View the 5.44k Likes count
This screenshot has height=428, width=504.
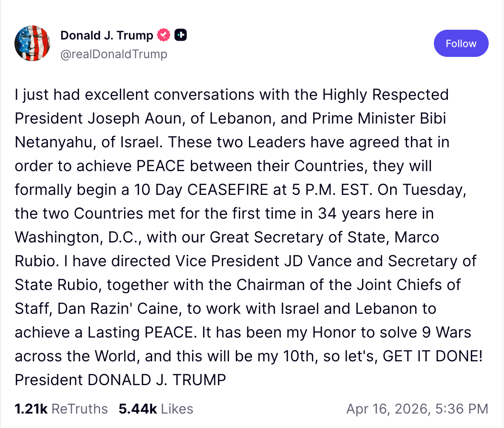138,408
